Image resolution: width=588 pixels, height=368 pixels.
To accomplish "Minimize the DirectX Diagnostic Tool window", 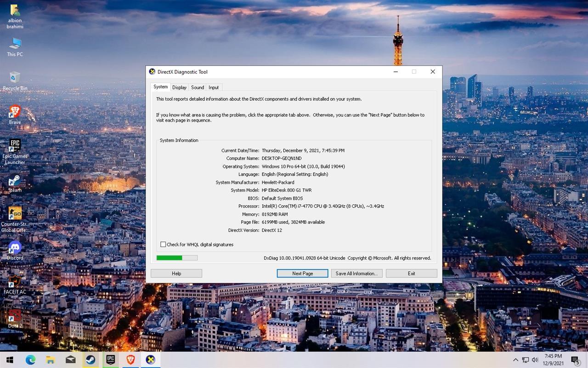I will coord(396,72).
